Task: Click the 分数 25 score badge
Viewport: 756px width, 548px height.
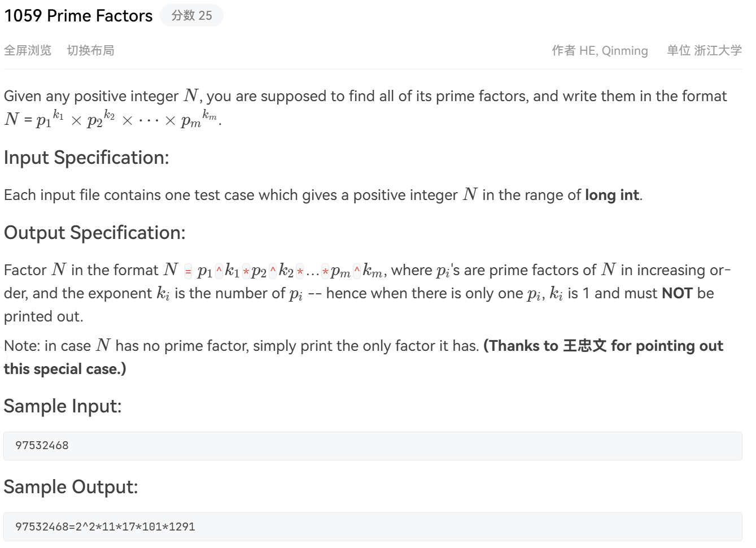Action: [191, 15]
